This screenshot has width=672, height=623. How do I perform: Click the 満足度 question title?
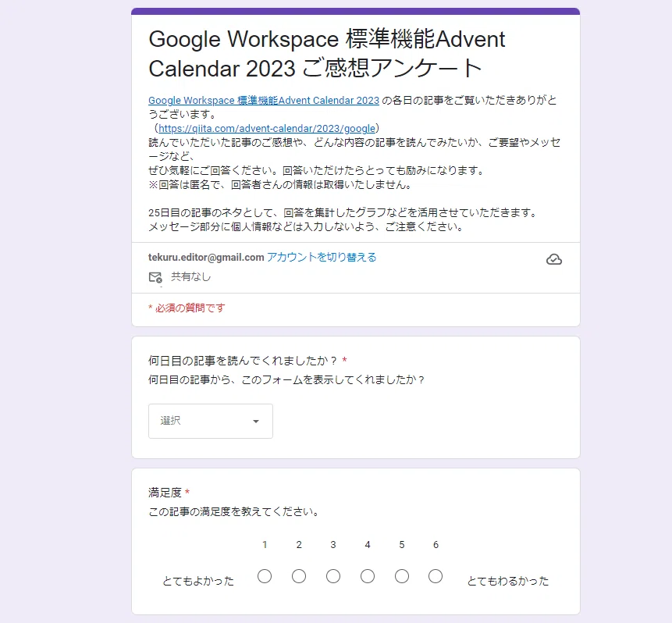(165, 493)
